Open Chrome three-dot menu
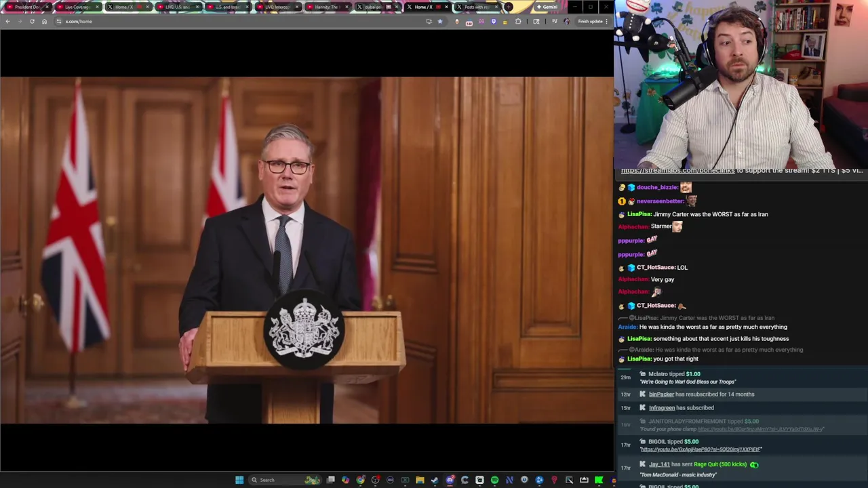This screenshot has width=868, height=488. point(606,21)
